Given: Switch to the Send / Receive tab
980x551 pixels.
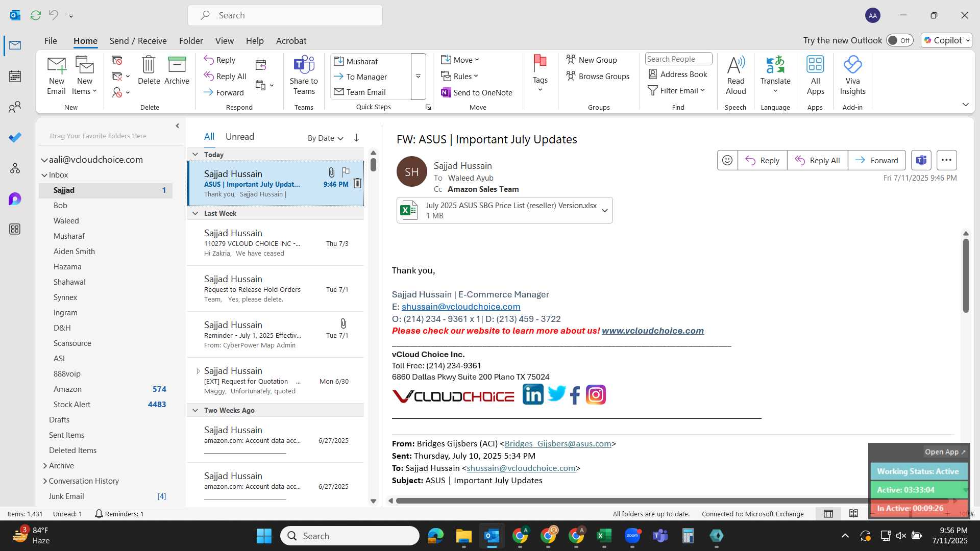Looking at the screenshot, I should tap(138, 41).
